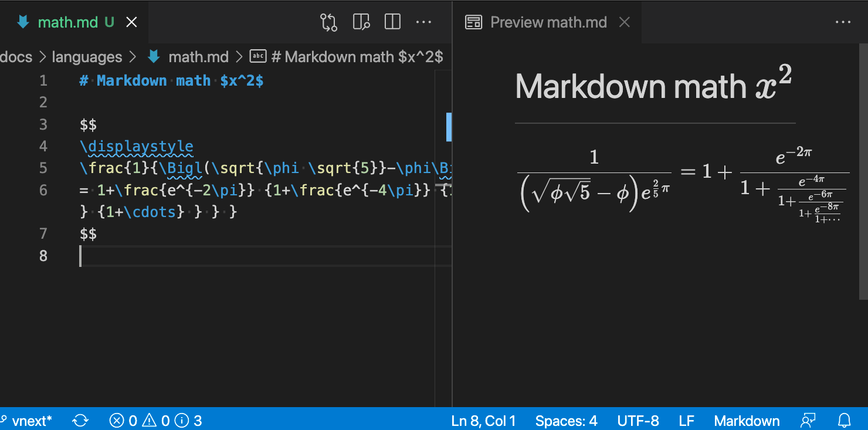
Task: Change the Markdown language mode
Action: [747, 420]
